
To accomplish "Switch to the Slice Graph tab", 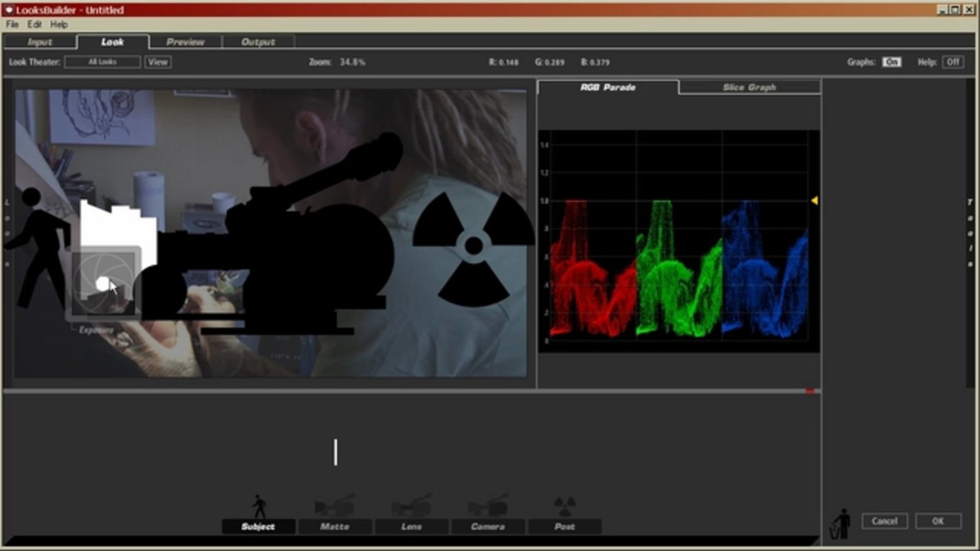I will [x=749, y=87].
